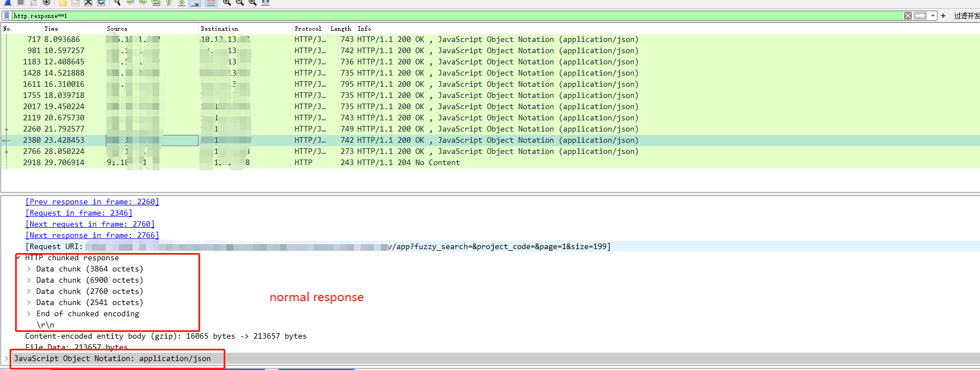The height and width of the screenshot is (370, 980).
Task: Jump to the last packet arrow
Action: [182, 2]
